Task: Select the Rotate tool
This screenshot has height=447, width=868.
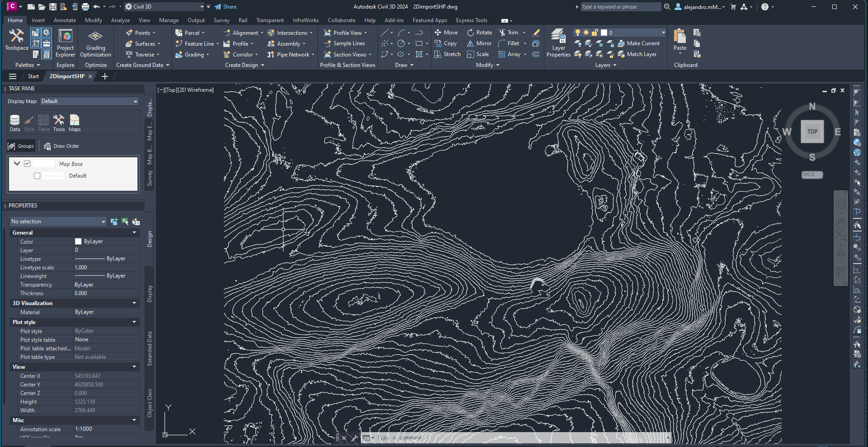Action: click(x=479, y=33)
